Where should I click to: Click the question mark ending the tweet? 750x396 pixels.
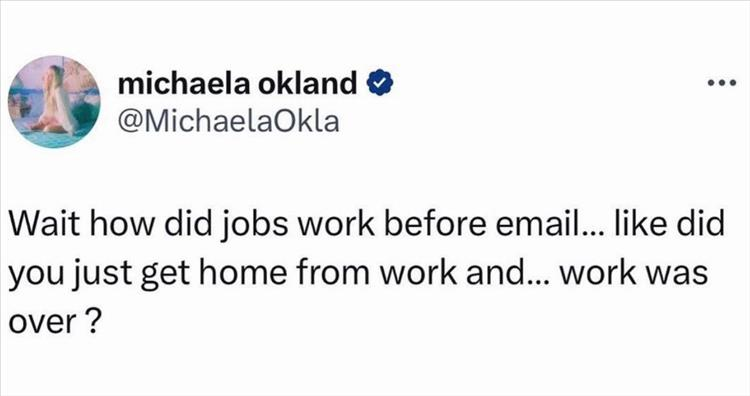point(94,319)
